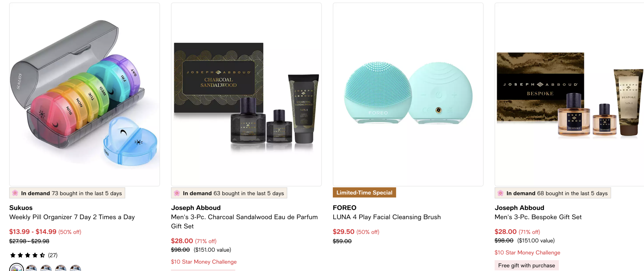Screen dimensions: 644x271
Task: Open the (27) reviews count
Action: click(x=53, y=255)
